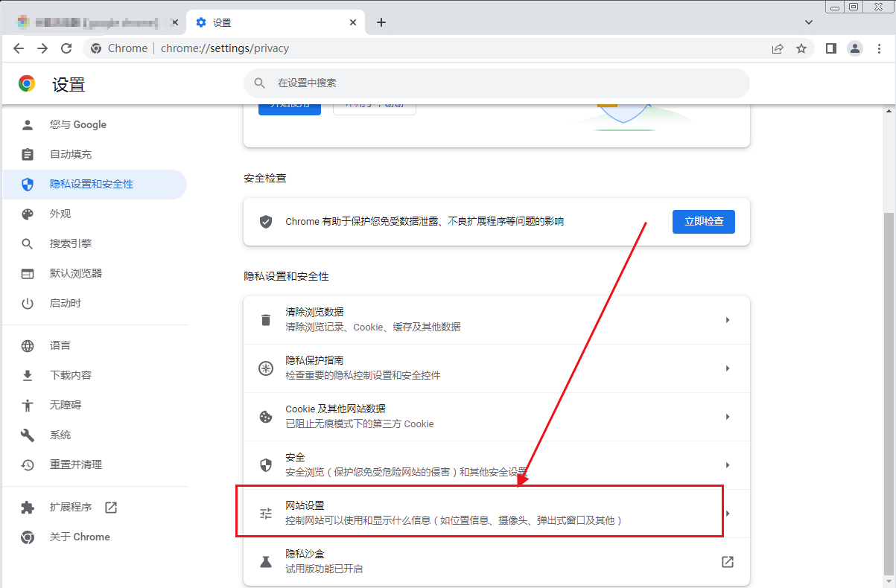Image resolution: width=896 pixels, height=588 pixels.
Task: Open 隐私沙盒 row
Action: click(x=496, y=562)
